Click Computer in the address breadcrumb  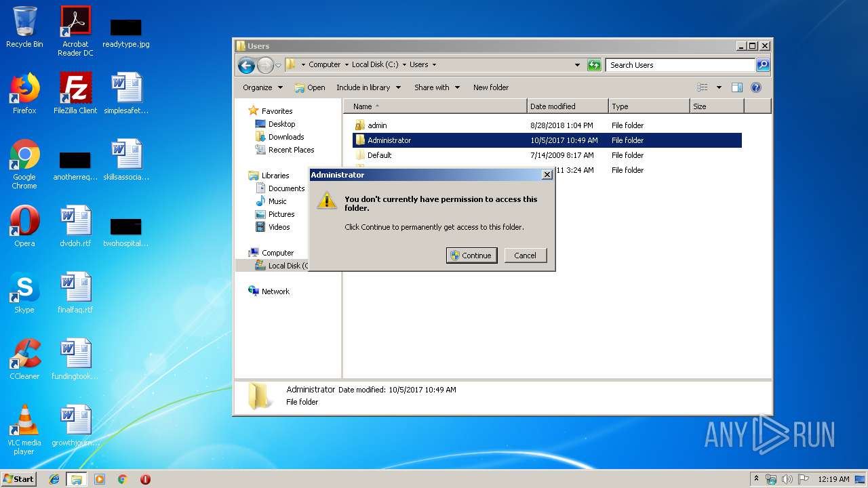[x=324, y=65]
